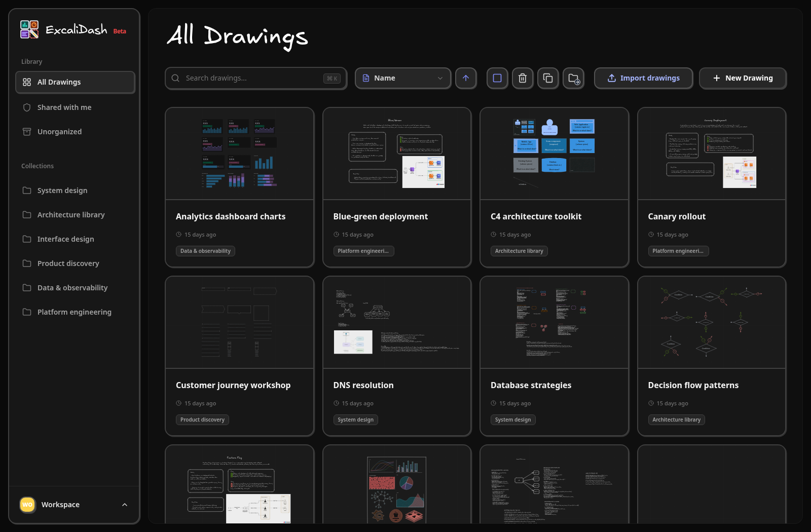Click the Product discovery folder icon
The width and height of the screenshot is (811, 532).
[27, 263]
